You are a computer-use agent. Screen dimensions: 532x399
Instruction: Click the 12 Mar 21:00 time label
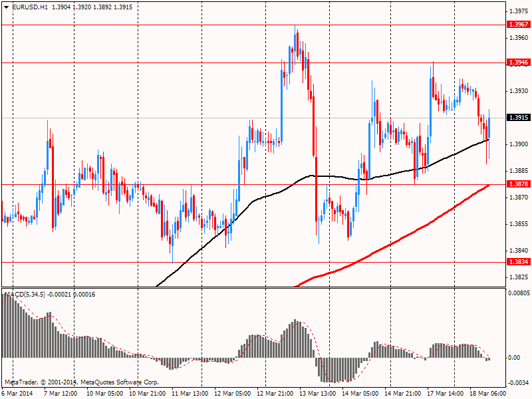click(x=274, y=393)
